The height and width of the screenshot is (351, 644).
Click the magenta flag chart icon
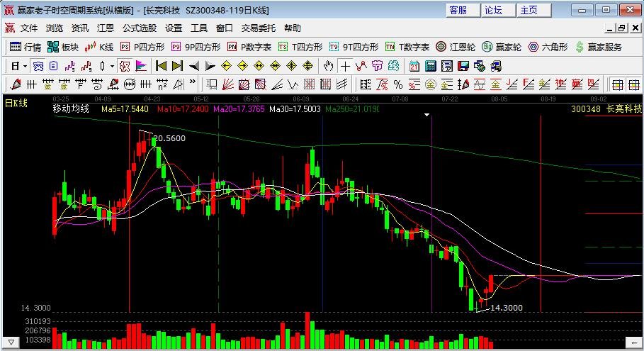pyautogui.click(x=141, y=66)
